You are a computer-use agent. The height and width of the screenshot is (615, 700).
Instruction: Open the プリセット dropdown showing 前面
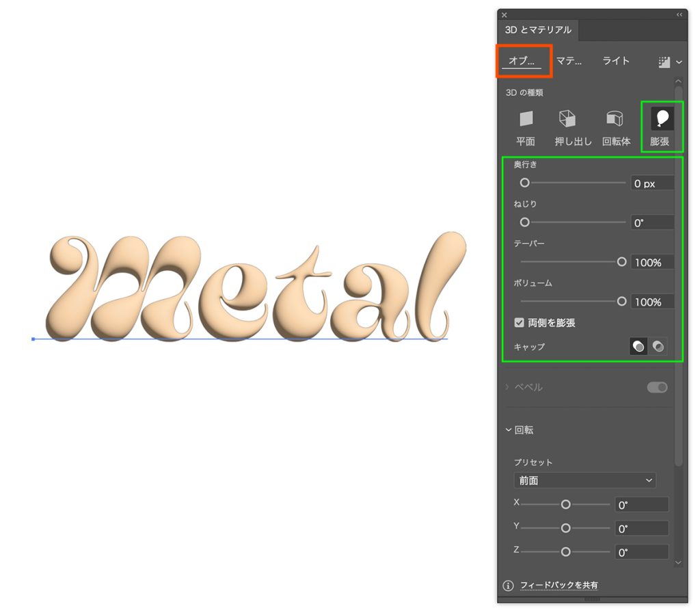tap(584, 480)
